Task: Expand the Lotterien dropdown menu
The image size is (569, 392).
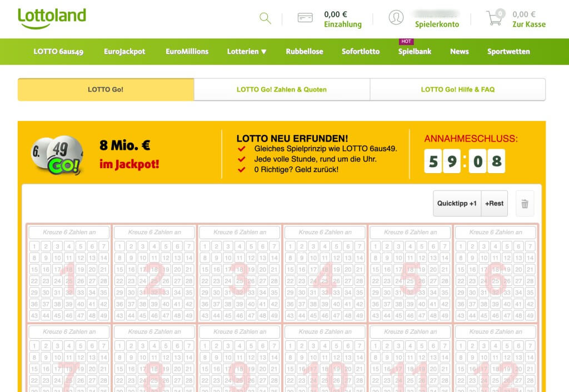Action: [247, 52]
